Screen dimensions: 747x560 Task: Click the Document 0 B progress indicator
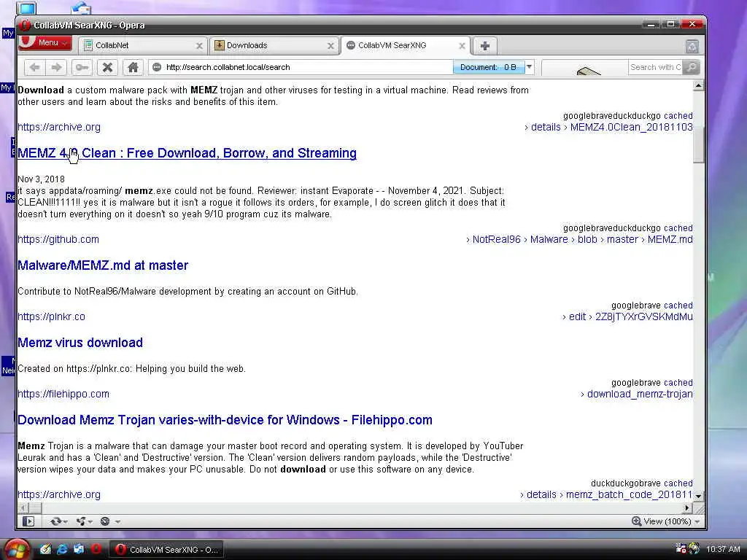(x=488, y=67)
